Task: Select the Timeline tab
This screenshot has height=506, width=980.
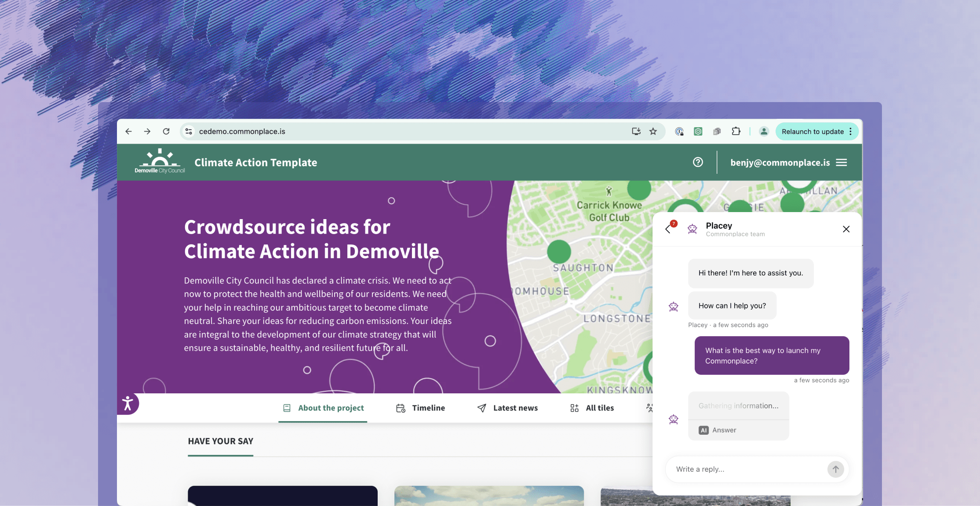Action: point(420,408)
